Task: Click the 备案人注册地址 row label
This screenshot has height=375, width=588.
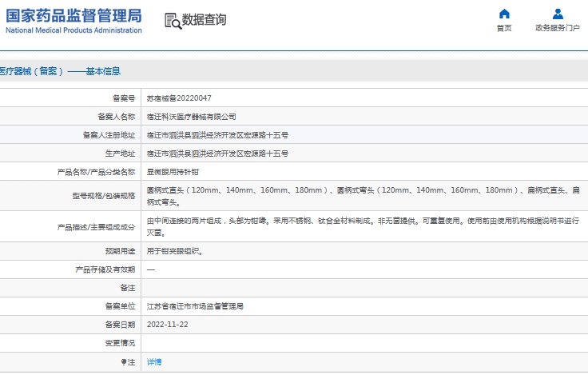Action: [109, 135]
